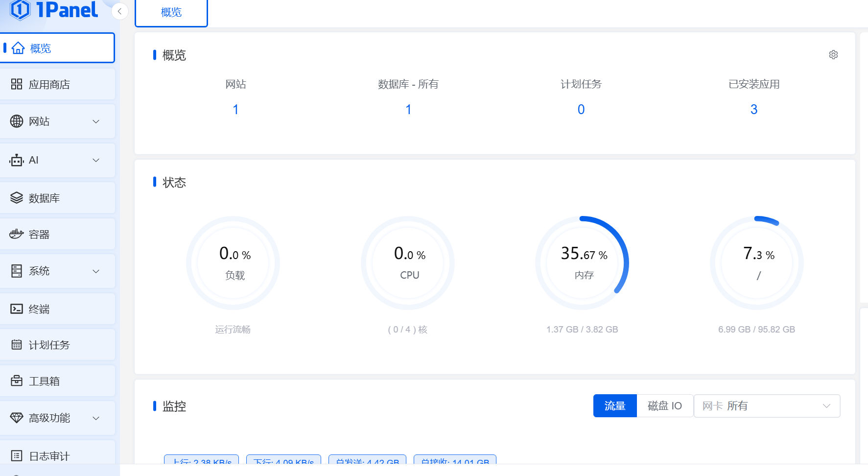Switch monitor view to 流量

click(614, 406)
